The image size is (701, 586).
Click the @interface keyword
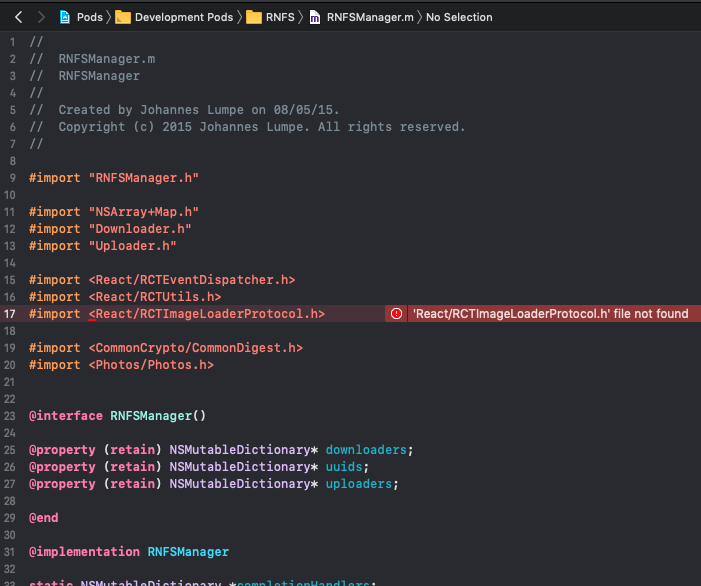[x=66, y=416]
